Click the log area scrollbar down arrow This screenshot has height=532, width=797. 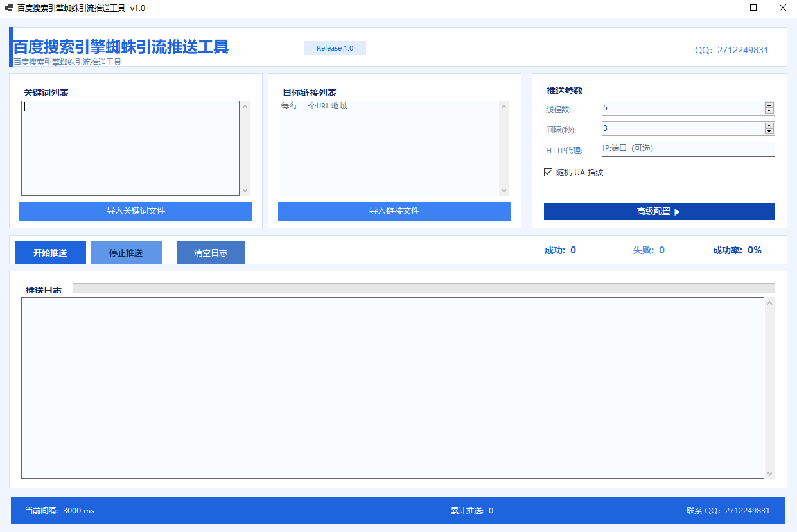point(770,473)
